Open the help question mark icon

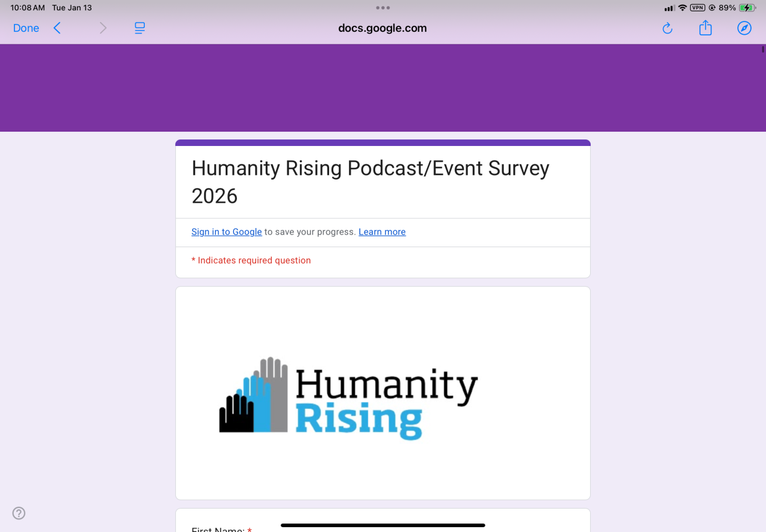(x=19, y=513)
